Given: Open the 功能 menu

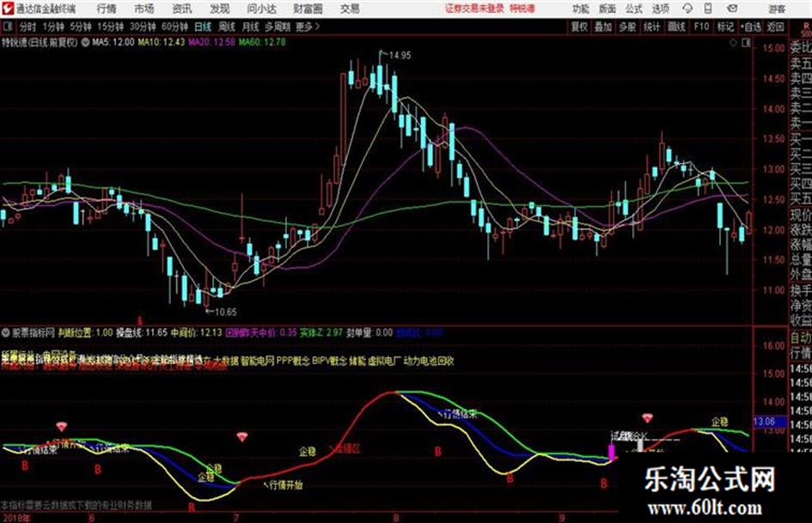Looking at the screenshot, I should 581,9.
